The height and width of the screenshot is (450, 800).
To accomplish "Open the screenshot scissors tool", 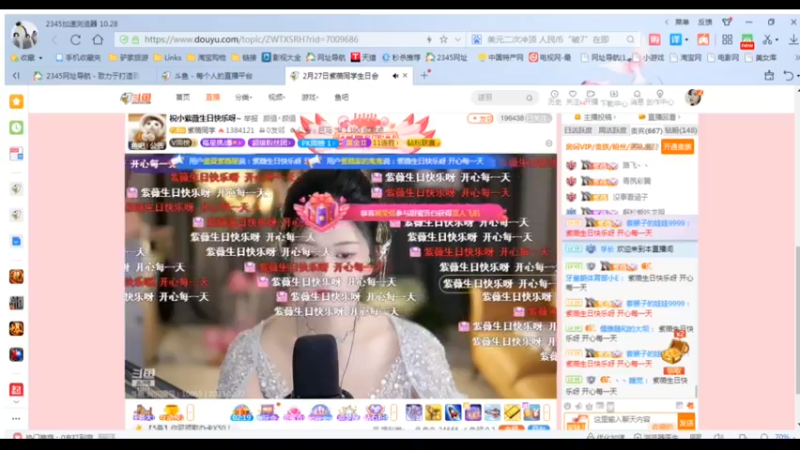I will pos(767,39).
